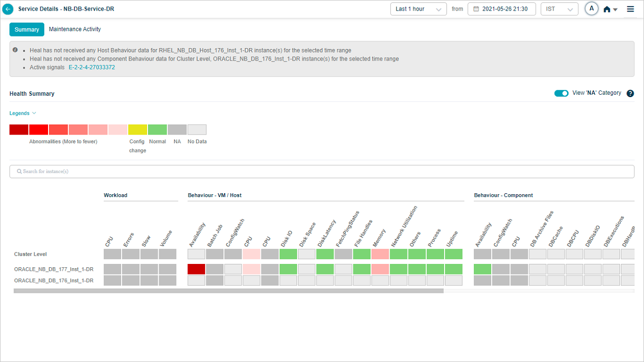Open the IST timezone dropdown
644x362 pixels.
(x=559, y=9)
